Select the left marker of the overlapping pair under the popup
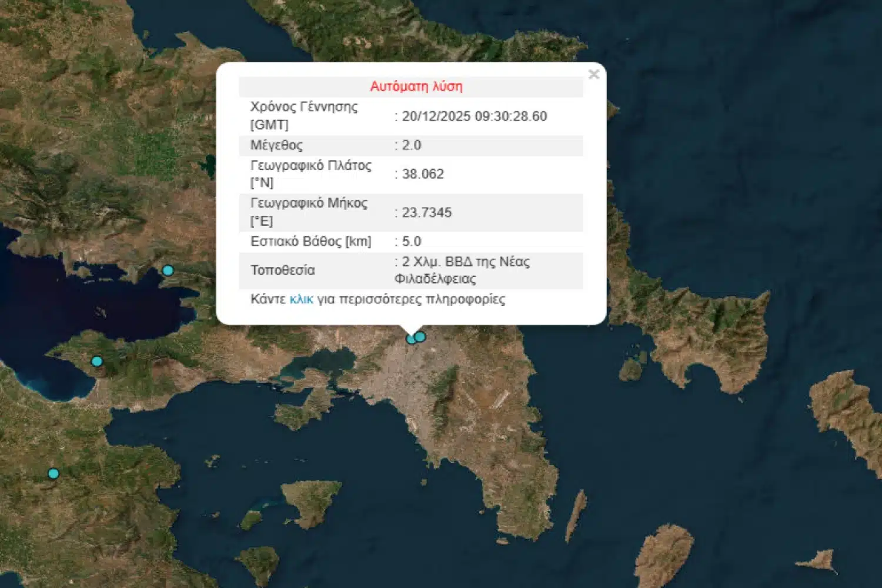882x588 pixels. 411,339
